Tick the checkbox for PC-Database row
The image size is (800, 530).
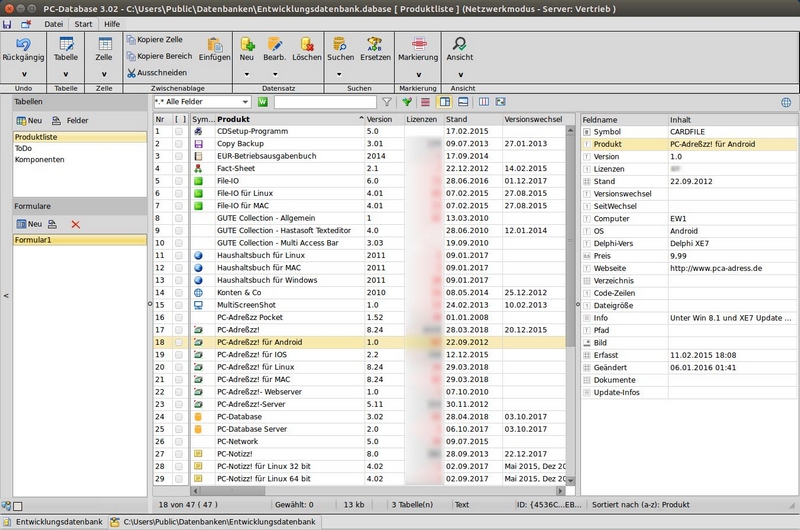pos(179,417)
